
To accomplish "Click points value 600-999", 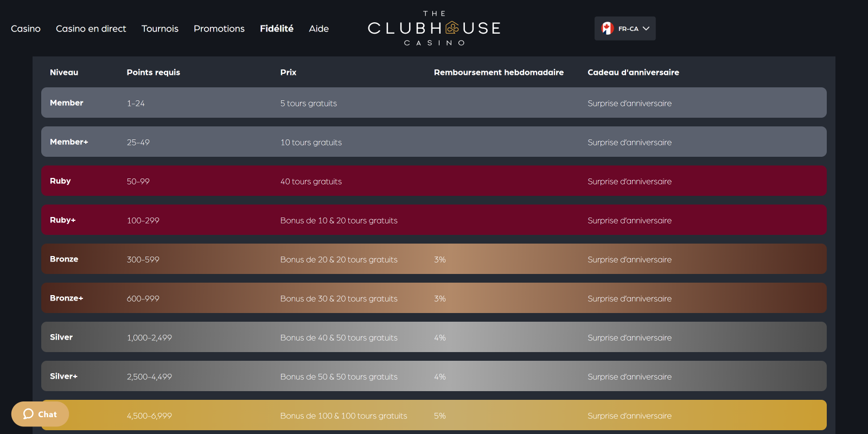I will pos(143,298).
